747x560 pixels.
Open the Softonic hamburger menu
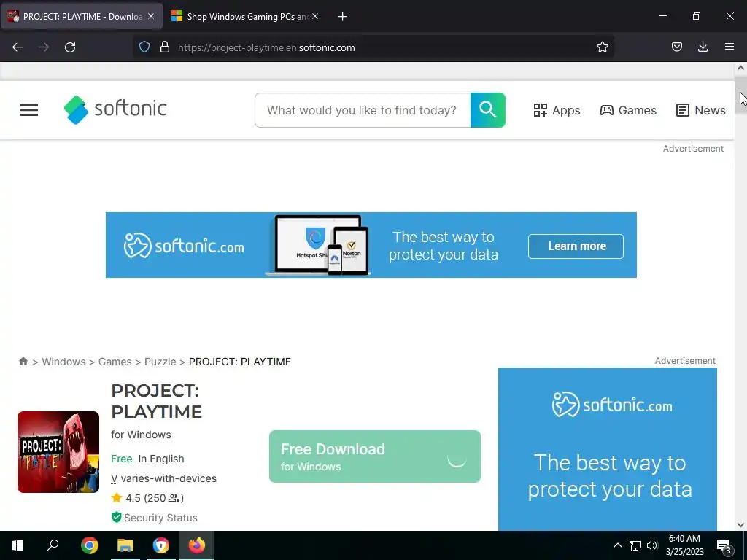click(29, 111)
